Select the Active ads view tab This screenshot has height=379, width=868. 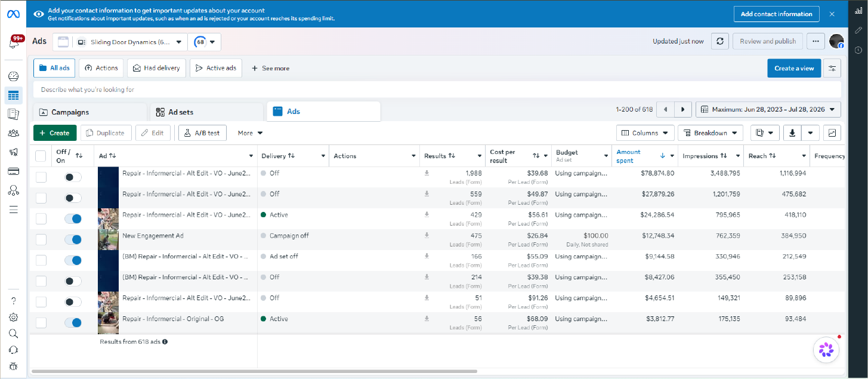tap(216, 68)
